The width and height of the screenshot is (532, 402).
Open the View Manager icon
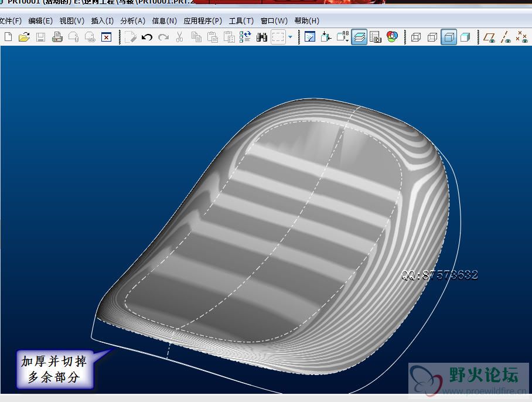[376, 37]
